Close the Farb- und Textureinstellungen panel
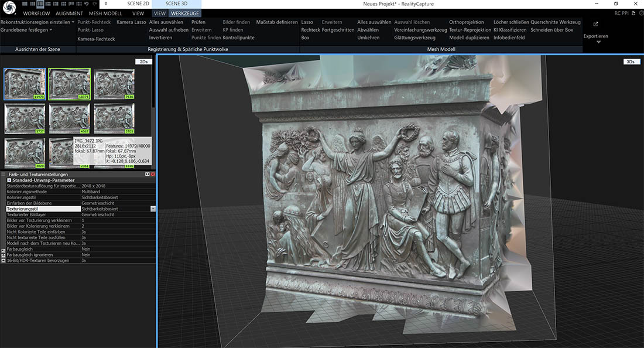Viewport: 644px width, 348px height. click(x=153, y=174)
